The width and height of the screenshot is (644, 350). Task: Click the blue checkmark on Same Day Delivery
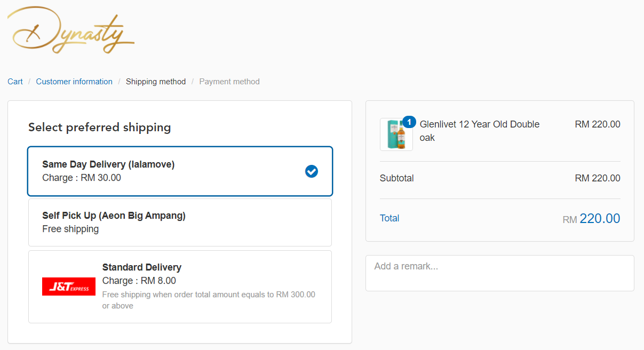312,171
